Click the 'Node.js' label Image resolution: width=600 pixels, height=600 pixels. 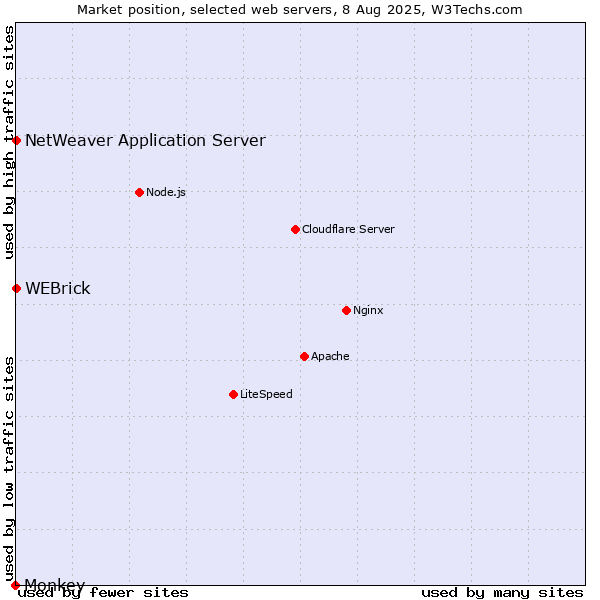pyautogui.click(x=166, y=192)
